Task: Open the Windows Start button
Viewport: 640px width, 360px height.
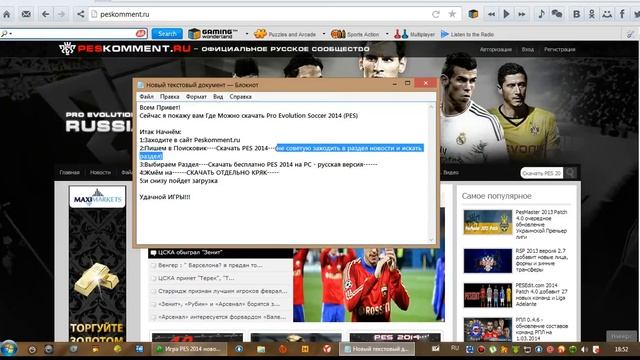Action: point(9,349)
